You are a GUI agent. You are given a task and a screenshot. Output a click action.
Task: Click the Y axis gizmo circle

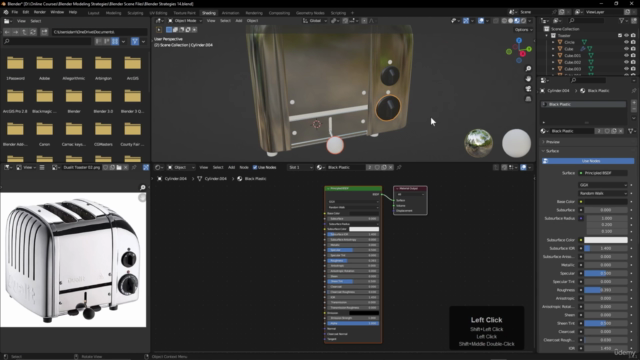tap(529, 49)
